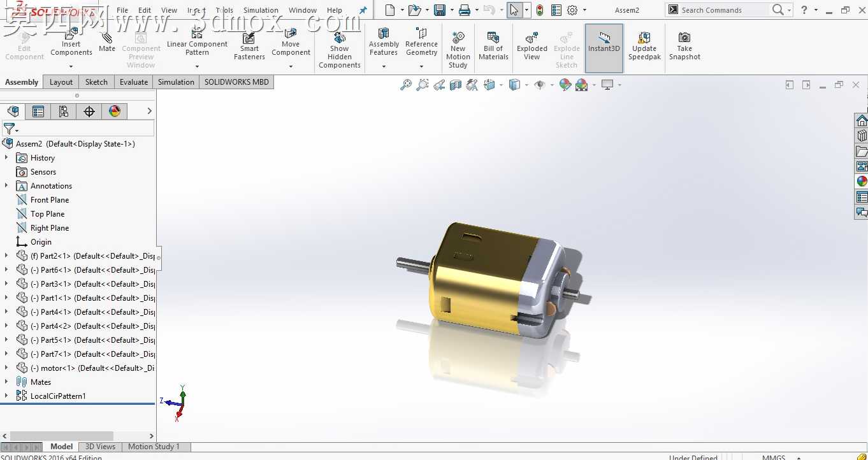Pin the menu bar with pushpin
868x460 pixels.
(x=363, y=10)
